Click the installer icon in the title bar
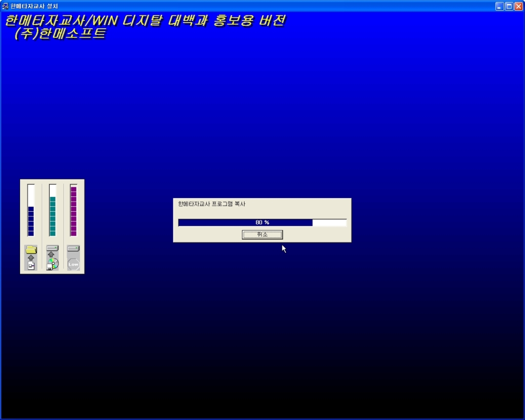 click(5, 6)
